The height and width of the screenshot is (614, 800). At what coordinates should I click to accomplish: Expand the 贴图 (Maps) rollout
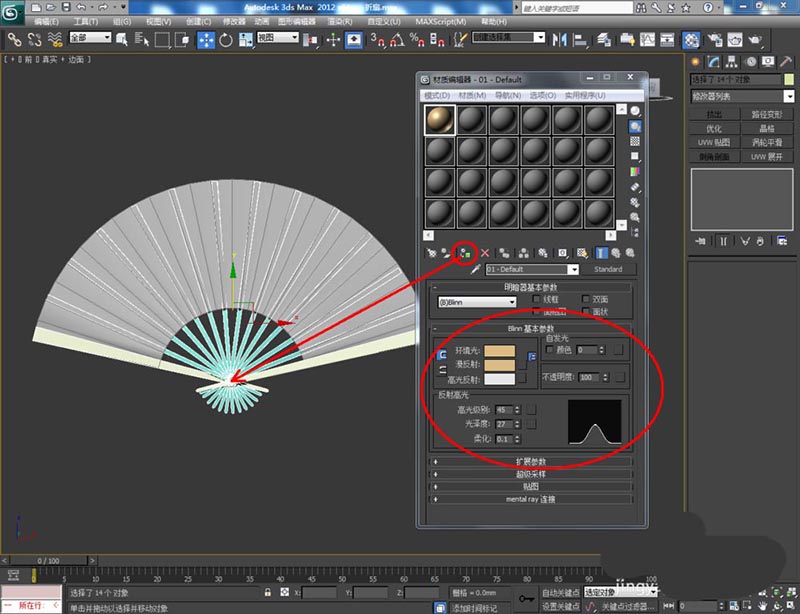point(530,486)
